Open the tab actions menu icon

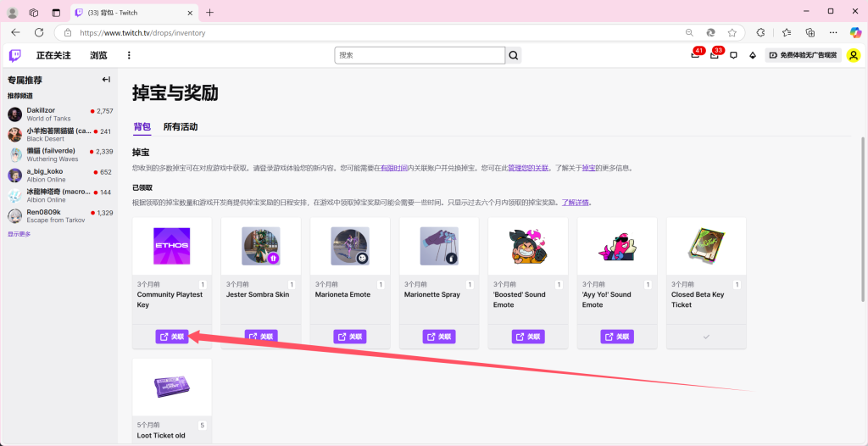click(x=55, y=12)
